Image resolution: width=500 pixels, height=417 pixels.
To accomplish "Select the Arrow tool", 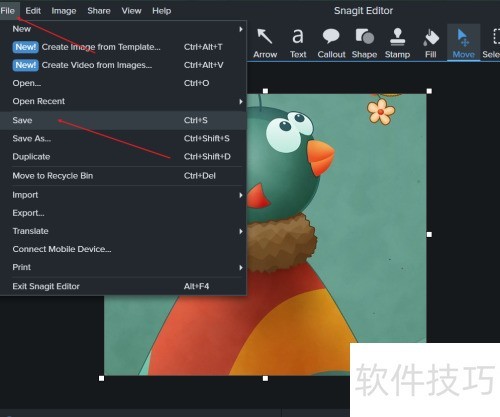I will [x=265, y=43].
